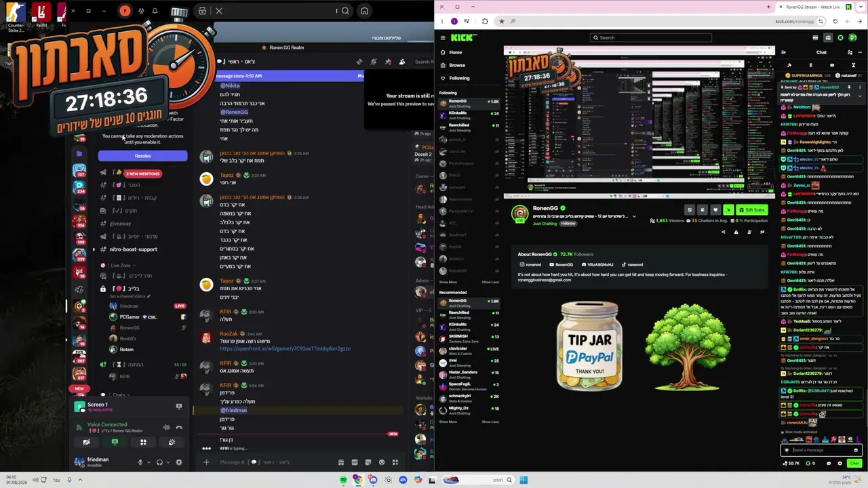868x488 pixels.
Task: Open the Discord emoji picker
Action: tap(382, 462)
